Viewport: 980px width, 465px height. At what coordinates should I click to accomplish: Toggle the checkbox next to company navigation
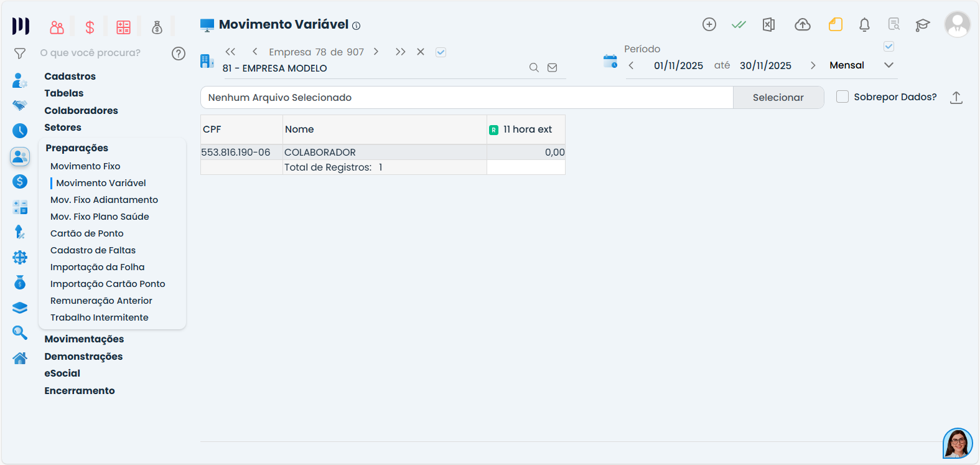441,52
